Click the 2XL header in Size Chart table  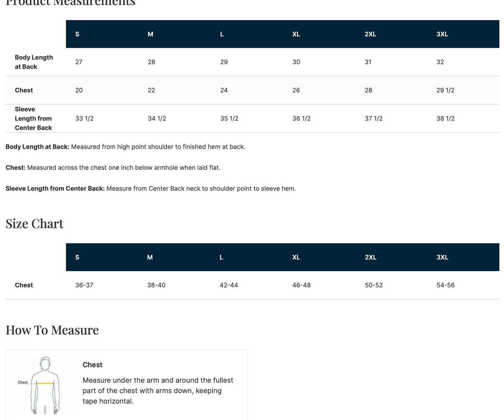point(370,257)
